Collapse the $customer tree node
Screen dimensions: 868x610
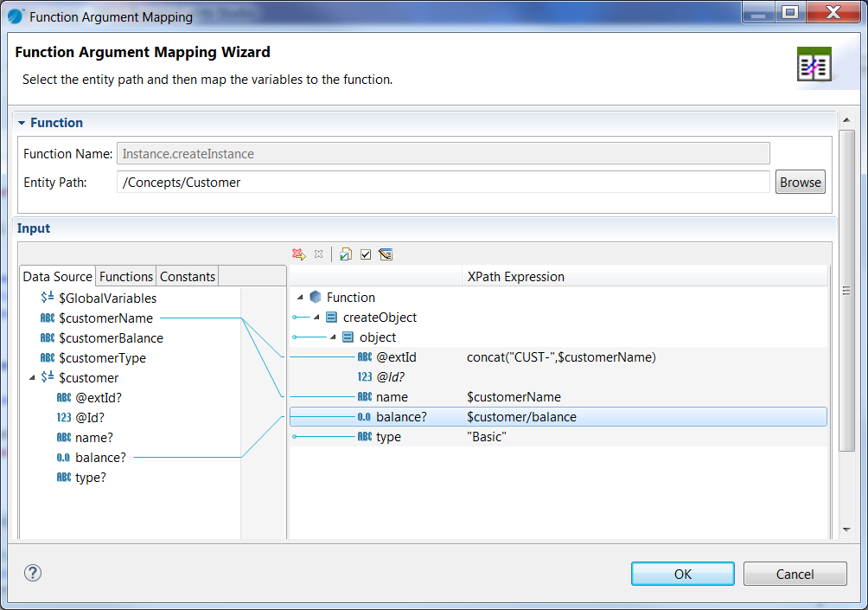click(x=33, y=378)
